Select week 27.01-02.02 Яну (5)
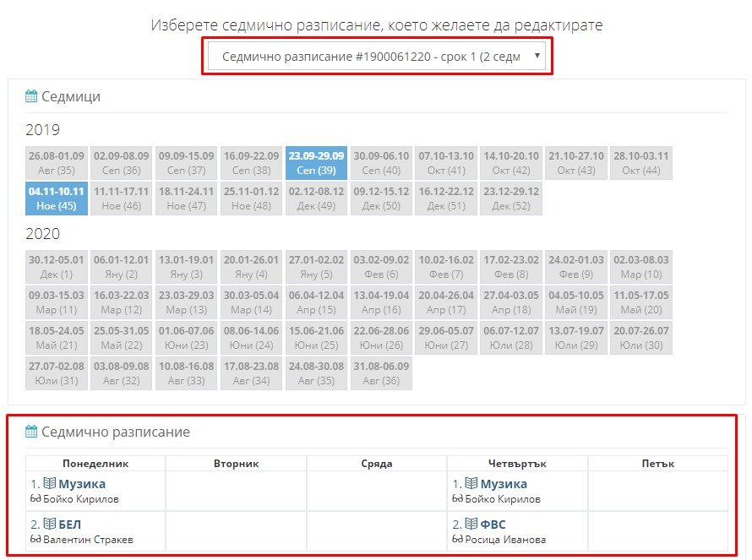Viewport: 752px width, 560px height. (x=317, y=267)
